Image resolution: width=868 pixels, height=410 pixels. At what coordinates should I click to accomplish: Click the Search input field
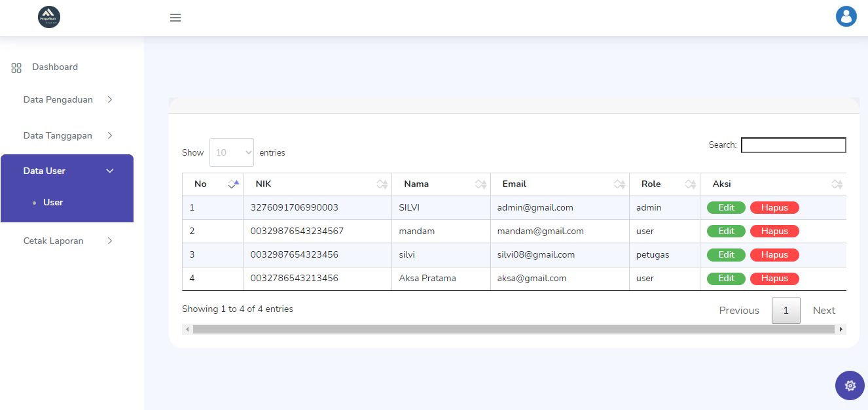click(793, 145)
